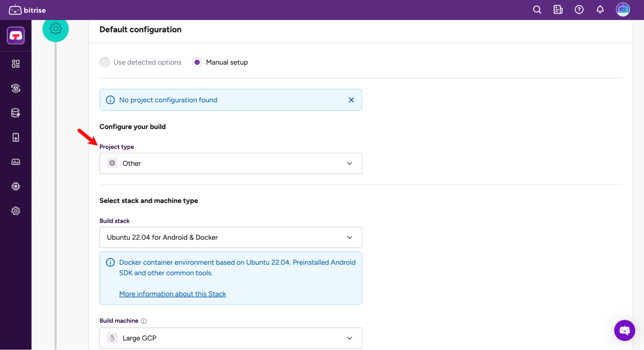Click the teal gear step icon
The height and width of the screenshot is (350, 644).
[55, 29]
